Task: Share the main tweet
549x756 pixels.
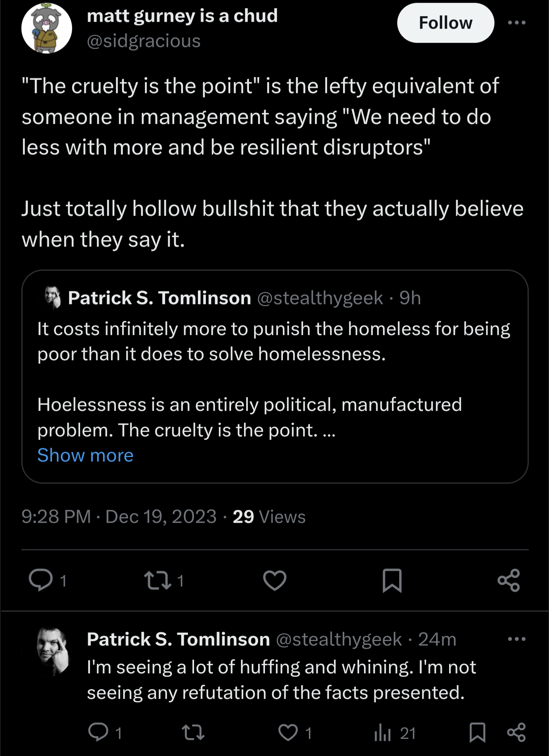Action: 509,580
